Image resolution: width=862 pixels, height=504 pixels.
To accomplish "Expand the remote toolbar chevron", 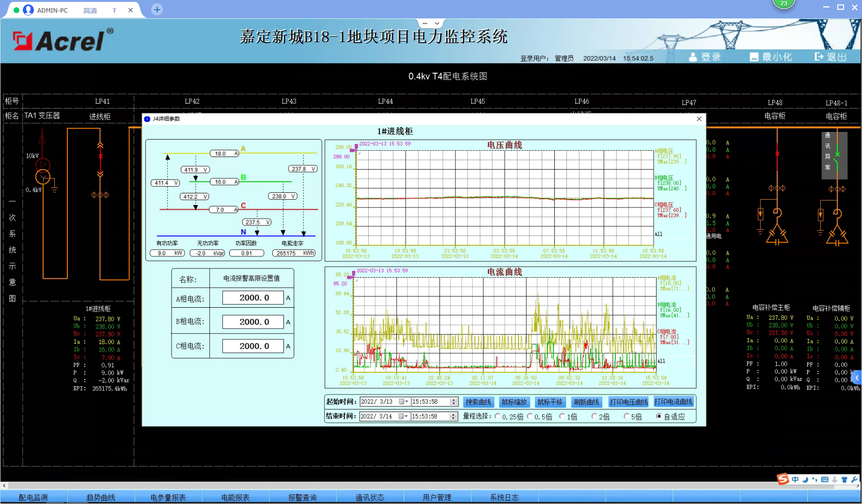I will 437,23.
